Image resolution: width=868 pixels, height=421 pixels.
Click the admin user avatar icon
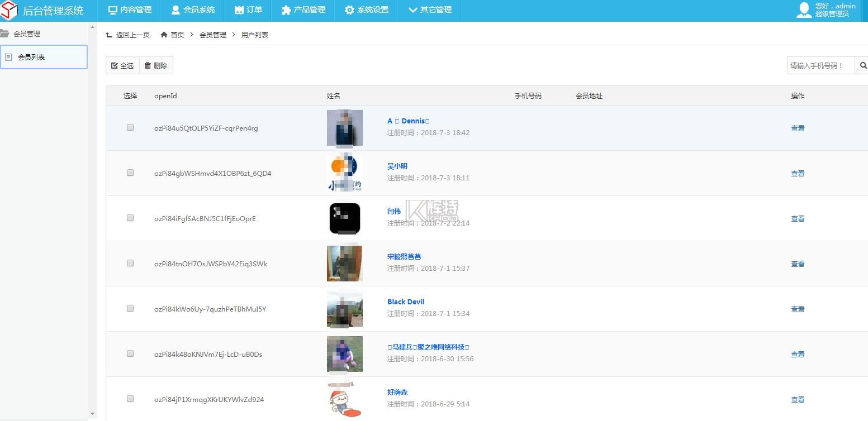coord(804,10)
